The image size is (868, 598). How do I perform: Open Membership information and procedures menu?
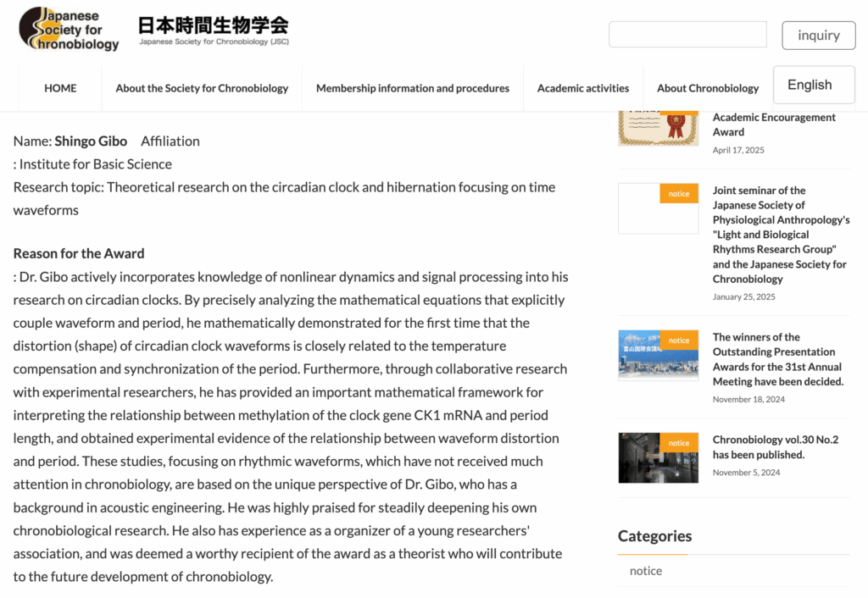pos(412,88)
